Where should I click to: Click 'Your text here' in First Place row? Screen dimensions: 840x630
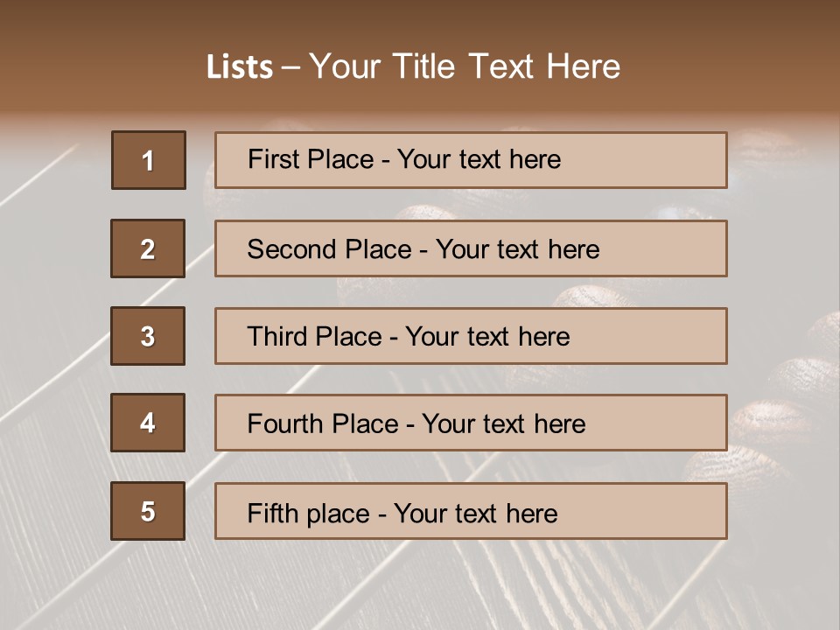pyautogui.click(x=479, y=160)
